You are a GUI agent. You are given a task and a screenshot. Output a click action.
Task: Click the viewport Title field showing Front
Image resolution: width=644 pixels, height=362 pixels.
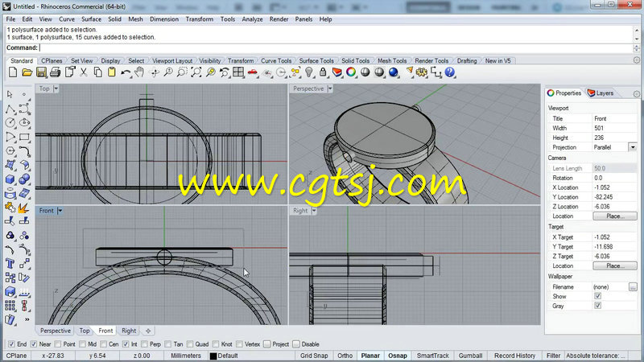[614, 118]
